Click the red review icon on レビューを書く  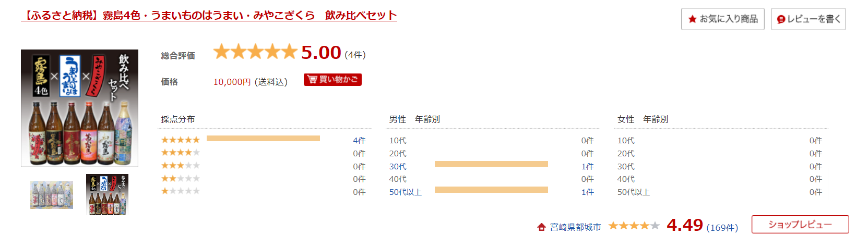[x=781, y=19]
